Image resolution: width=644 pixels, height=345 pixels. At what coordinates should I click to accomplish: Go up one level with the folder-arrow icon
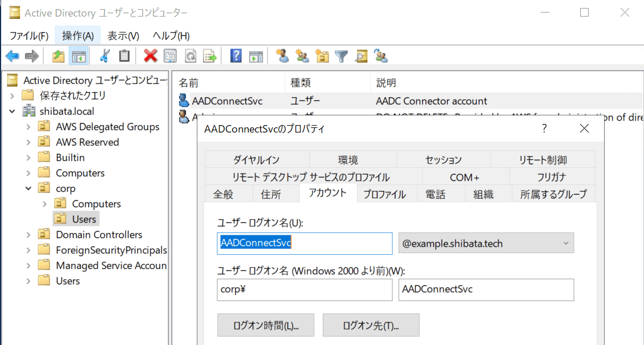pyautogui.click(x=58, y=56)
